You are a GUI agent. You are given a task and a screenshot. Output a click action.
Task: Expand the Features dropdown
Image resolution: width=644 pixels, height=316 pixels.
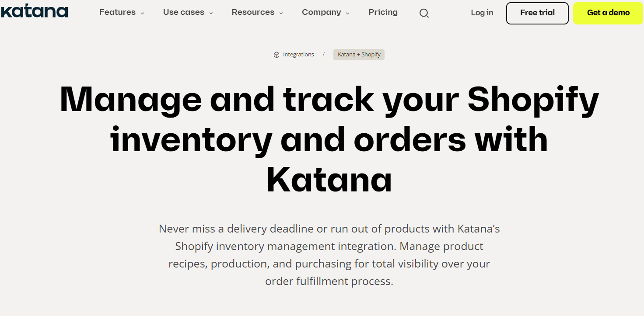click(121, 12)
